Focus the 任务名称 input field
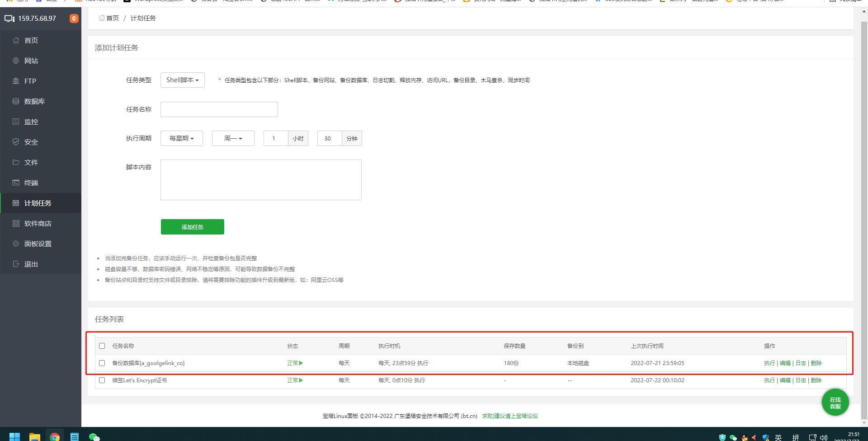868x441 pixels. pos(219,109)
